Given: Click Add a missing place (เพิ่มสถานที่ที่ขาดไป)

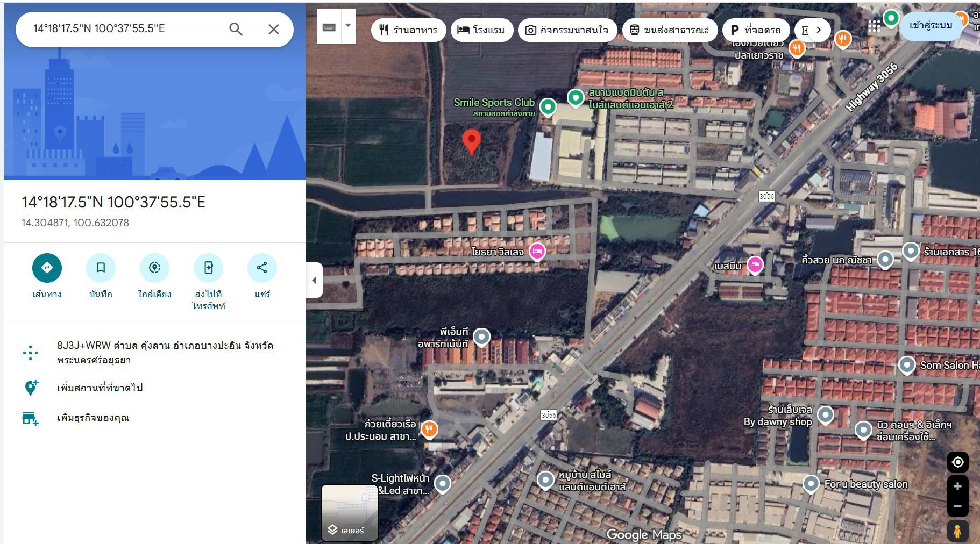Looking at the screenshot, I should point(100,388).
